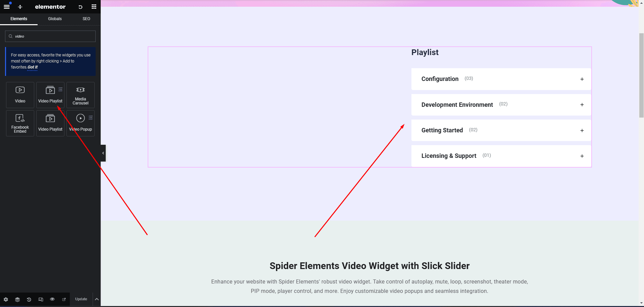Click the Update button
644x307 pixels.
tap(81, 299)
